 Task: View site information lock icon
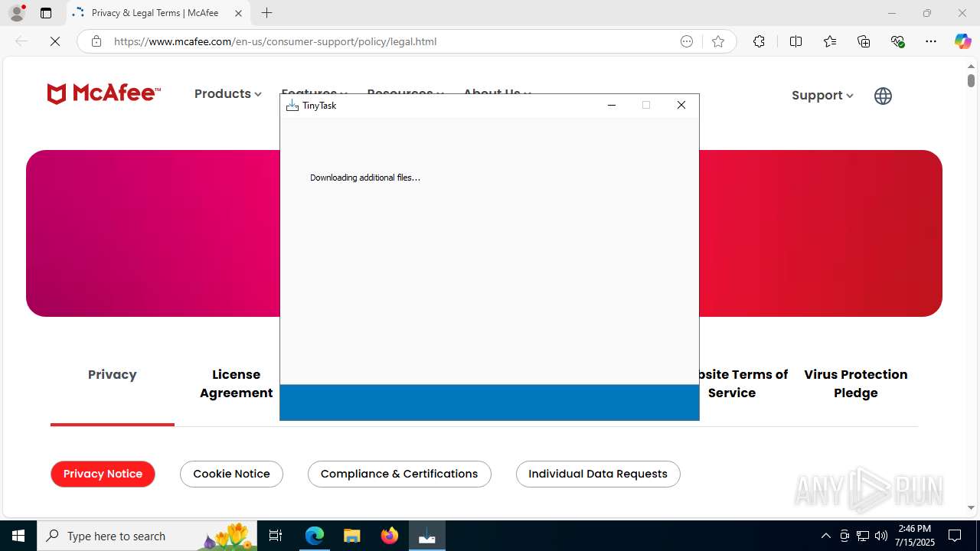click(x=96, y=41)
